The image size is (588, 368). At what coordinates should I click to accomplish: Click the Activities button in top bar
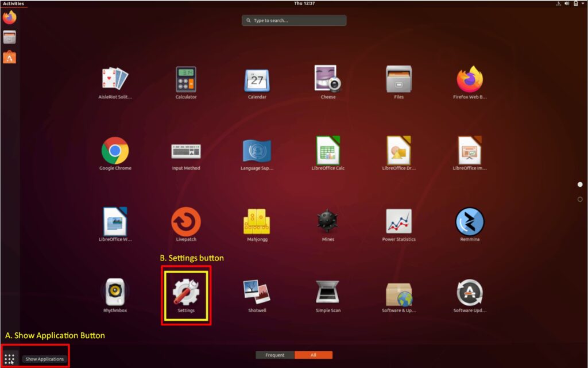click(13, 3)
